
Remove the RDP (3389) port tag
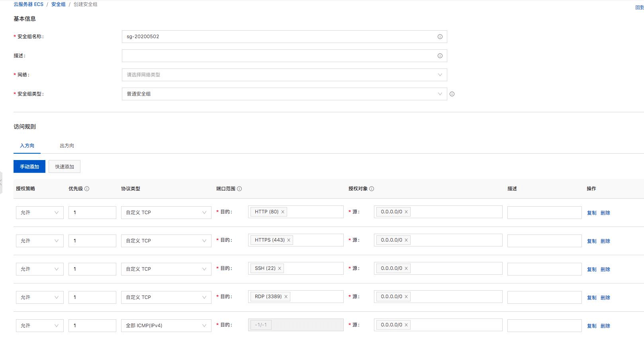pyautogui.click(x=286, y=297)
